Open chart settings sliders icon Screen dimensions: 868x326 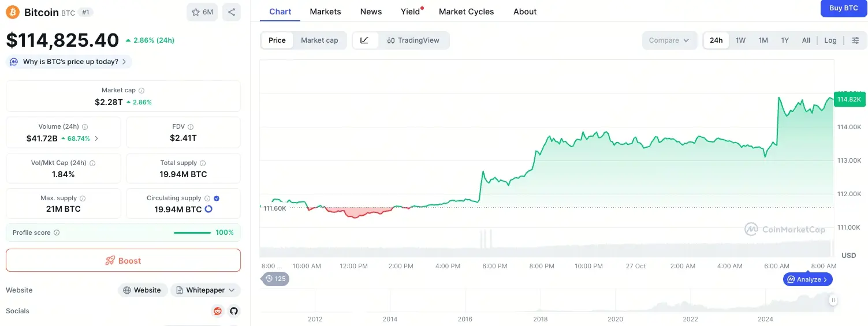pos(855,40)
